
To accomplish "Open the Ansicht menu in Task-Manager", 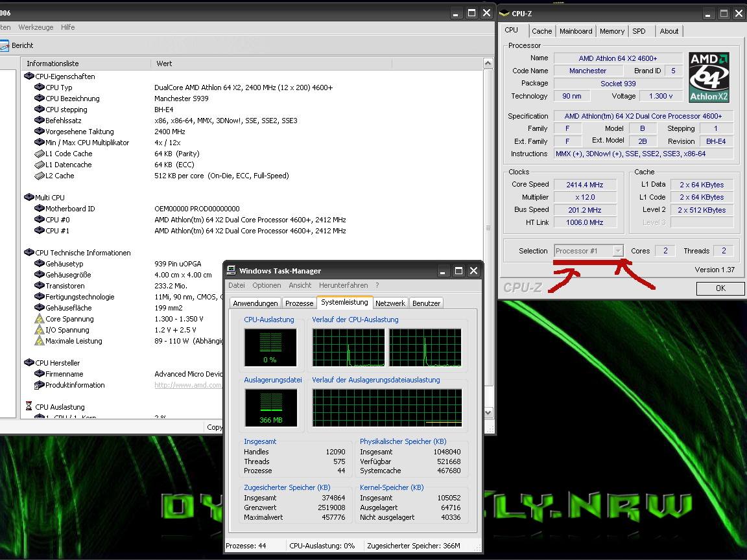I will click(x=300, y=285).
